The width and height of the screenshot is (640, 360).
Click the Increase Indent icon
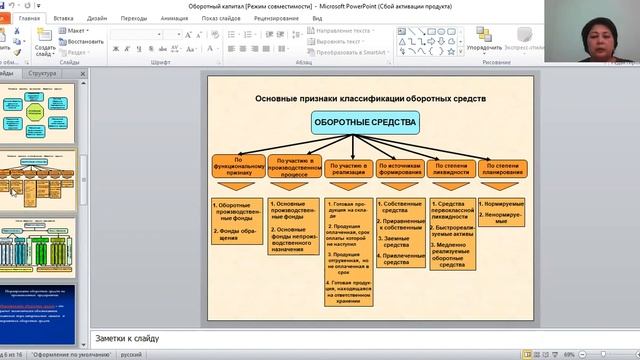click(280, 35)
